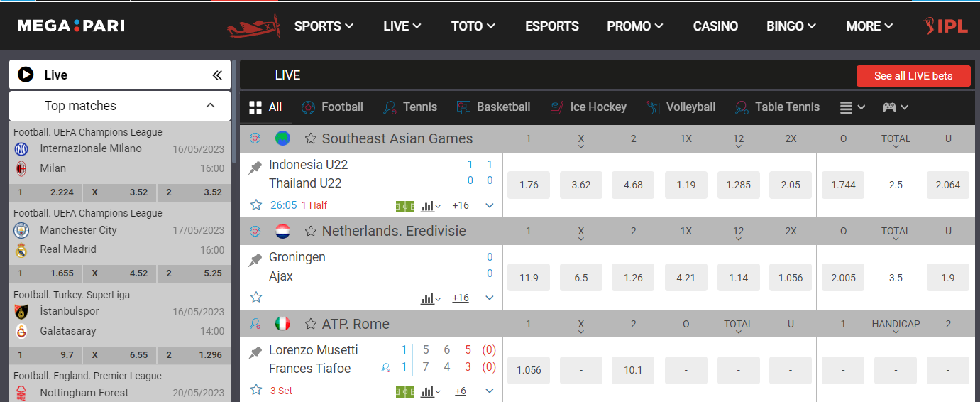Select the gamepad esports filter icon
This screenshot has width=980, height=402.
coord(895,107)
